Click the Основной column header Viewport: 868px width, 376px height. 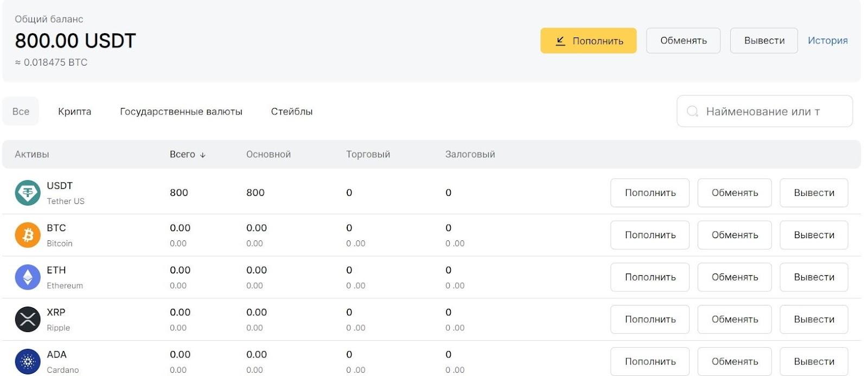(269, 155)
